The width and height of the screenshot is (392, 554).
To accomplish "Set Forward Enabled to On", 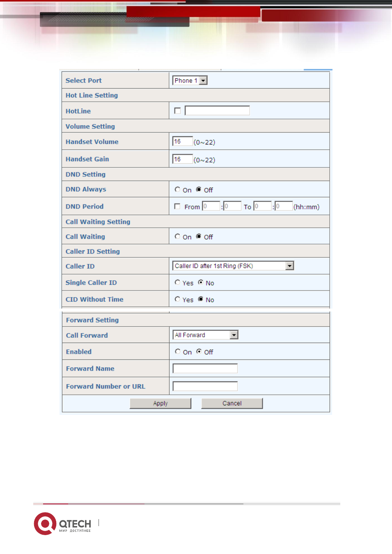I will point(178,351).
